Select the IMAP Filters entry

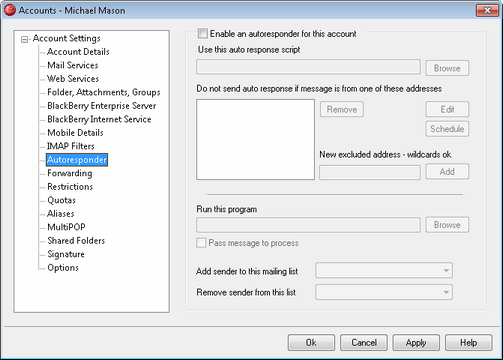pos(71,146)
